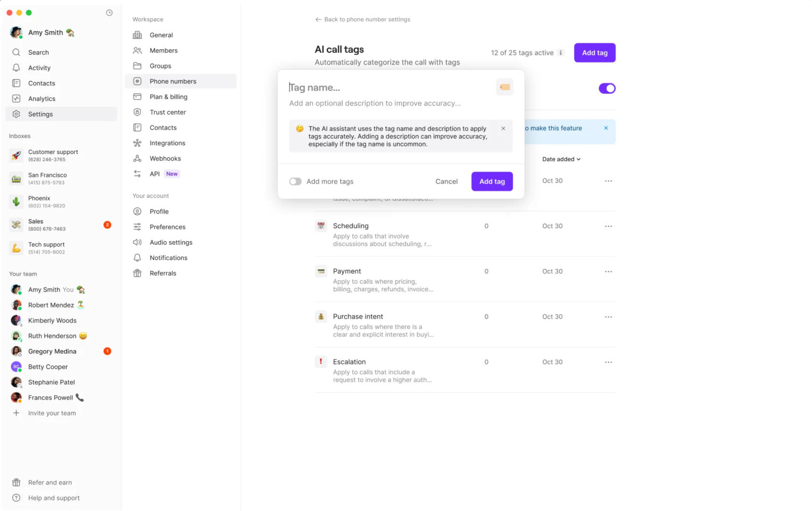Disable the AI call tags feature toggle

coord(607,88)
